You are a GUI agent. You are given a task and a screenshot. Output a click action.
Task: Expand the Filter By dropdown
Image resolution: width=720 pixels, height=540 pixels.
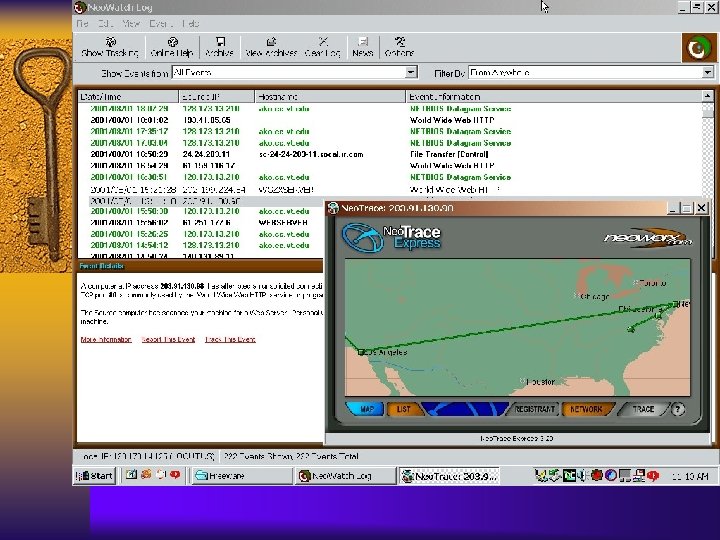click(708, 72)
